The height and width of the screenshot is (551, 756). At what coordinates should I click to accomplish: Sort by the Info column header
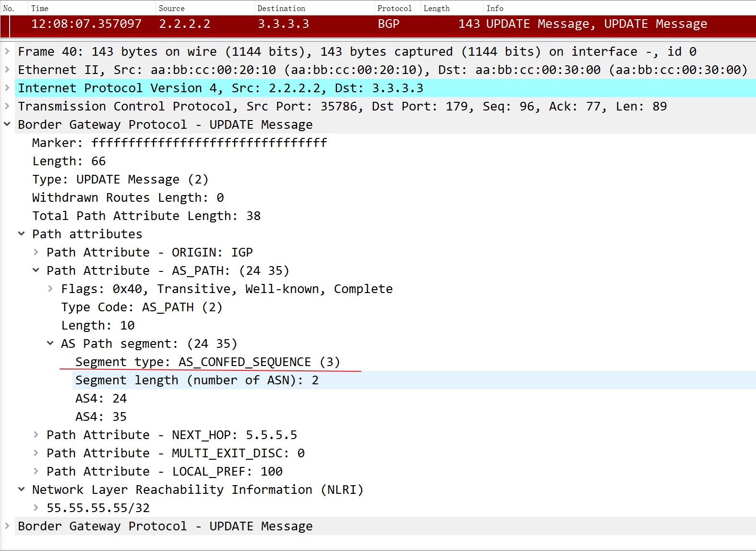coord(620,8)
